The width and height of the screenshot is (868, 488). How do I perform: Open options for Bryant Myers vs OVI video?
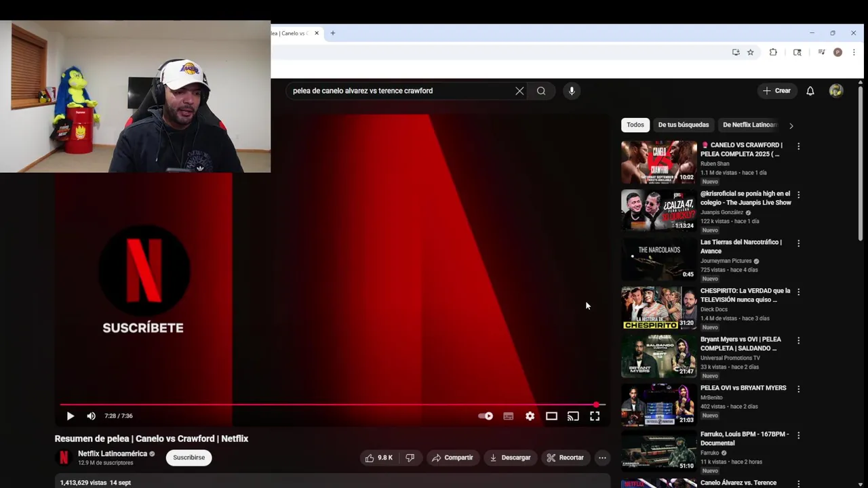[x=798, y=340]
